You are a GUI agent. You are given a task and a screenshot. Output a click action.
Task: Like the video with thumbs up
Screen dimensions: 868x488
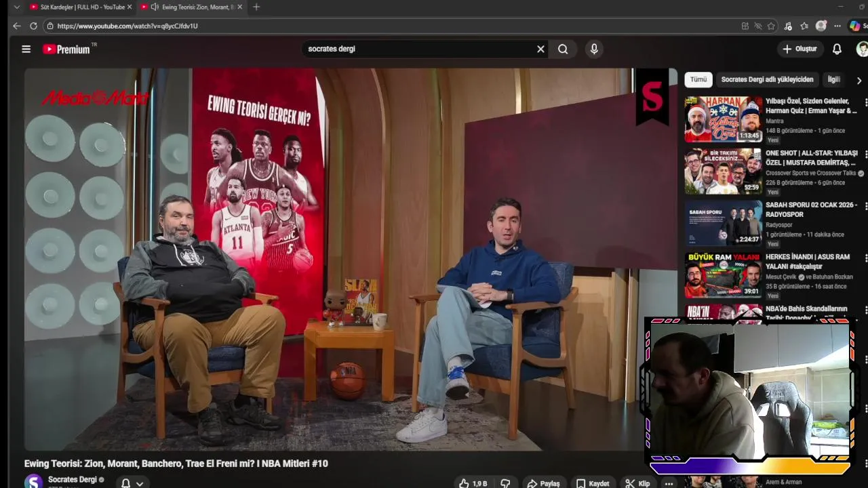(x=473, y=483)
